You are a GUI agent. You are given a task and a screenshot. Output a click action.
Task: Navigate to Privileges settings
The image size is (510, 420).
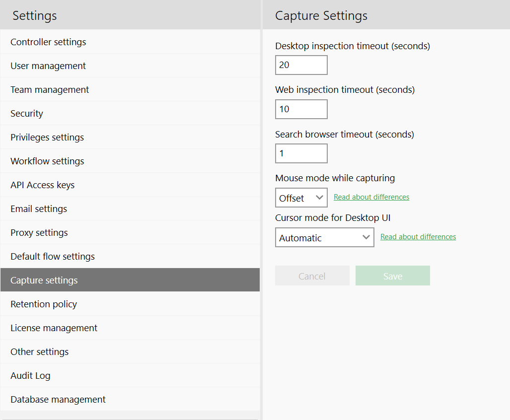tap(47, 138)
